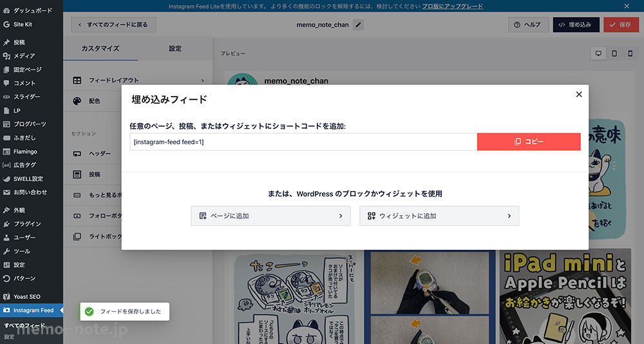The image size is (644, 344).
Task: Open the 'ウィジェットに追加' option
Action: (x=439, y=216)
